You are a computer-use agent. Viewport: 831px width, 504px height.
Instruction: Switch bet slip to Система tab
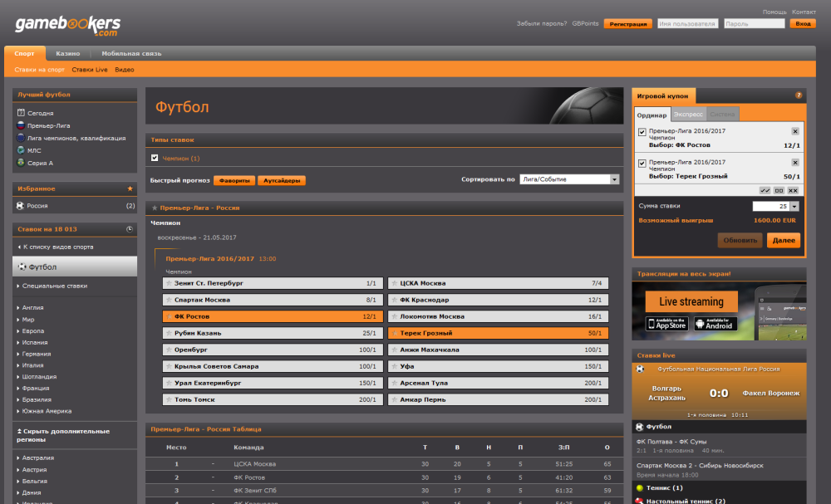[722, 115]
